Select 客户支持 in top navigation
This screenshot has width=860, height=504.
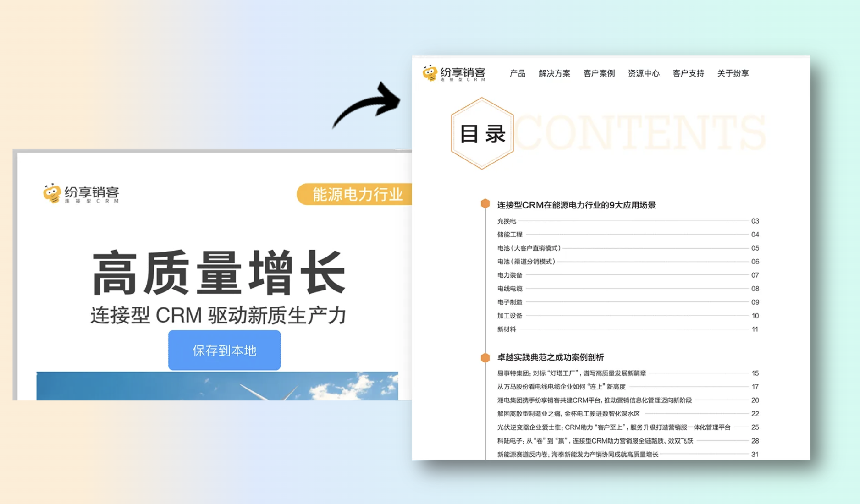688,73
